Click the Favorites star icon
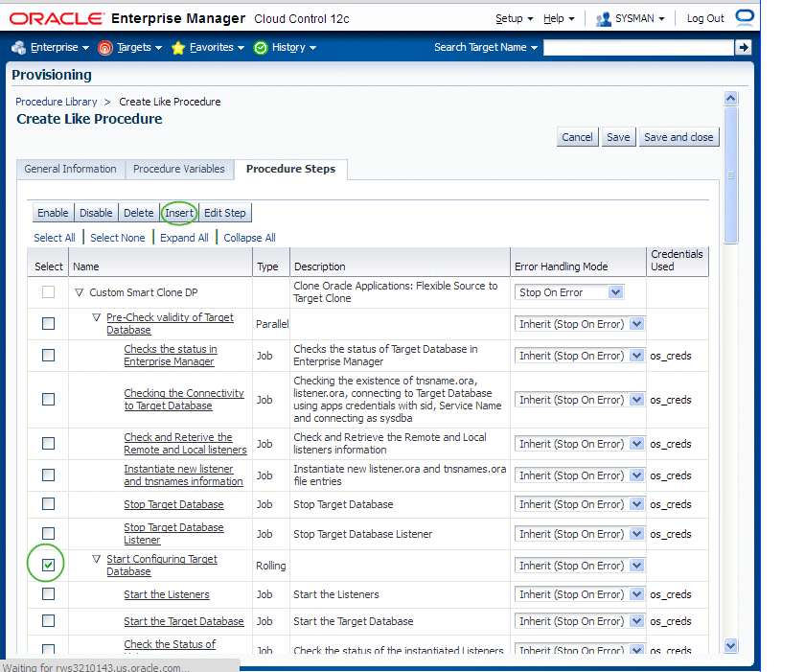Viewport: 805px width, 672px height. pyautogui.click(x=178, y=48)
